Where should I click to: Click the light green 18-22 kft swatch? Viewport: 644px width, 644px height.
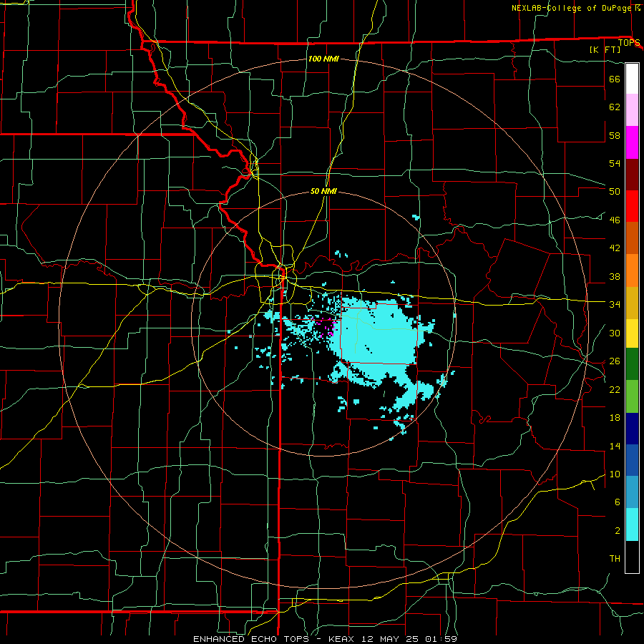coord(632,396)
